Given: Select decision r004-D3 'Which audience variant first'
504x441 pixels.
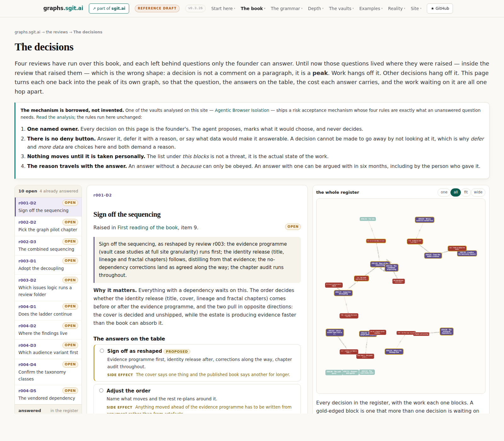Looking at the screenshot, I should coord(48,349).
